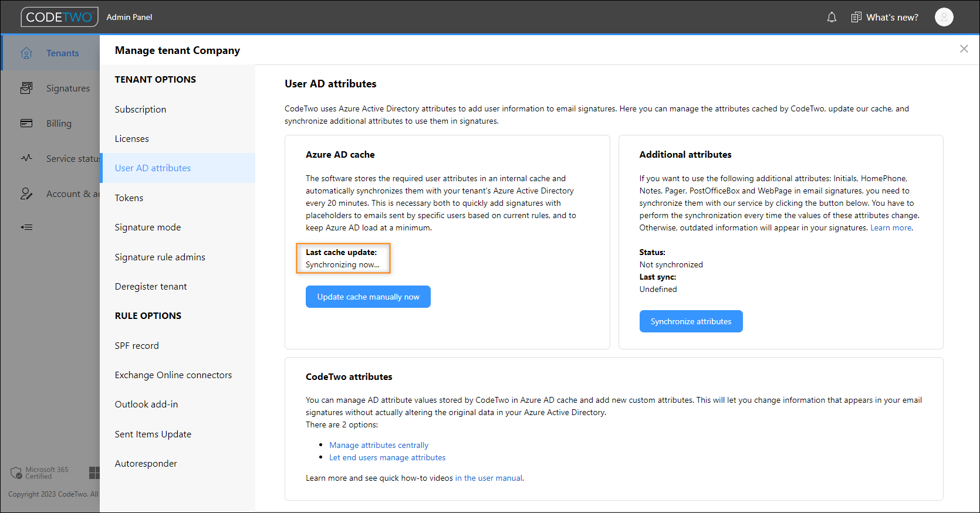Open the Subscription tenant option

pos(140,110)
